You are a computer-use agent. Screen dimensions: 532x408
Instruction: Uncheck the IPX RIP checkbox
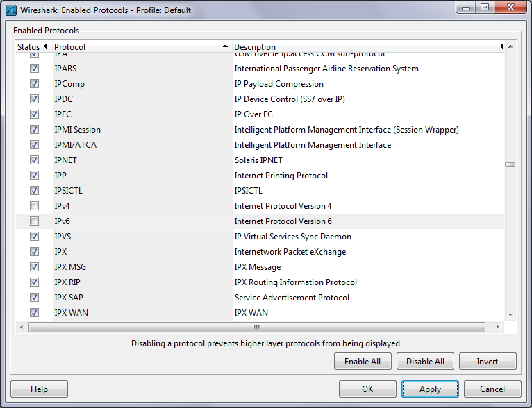pos(34,282)
